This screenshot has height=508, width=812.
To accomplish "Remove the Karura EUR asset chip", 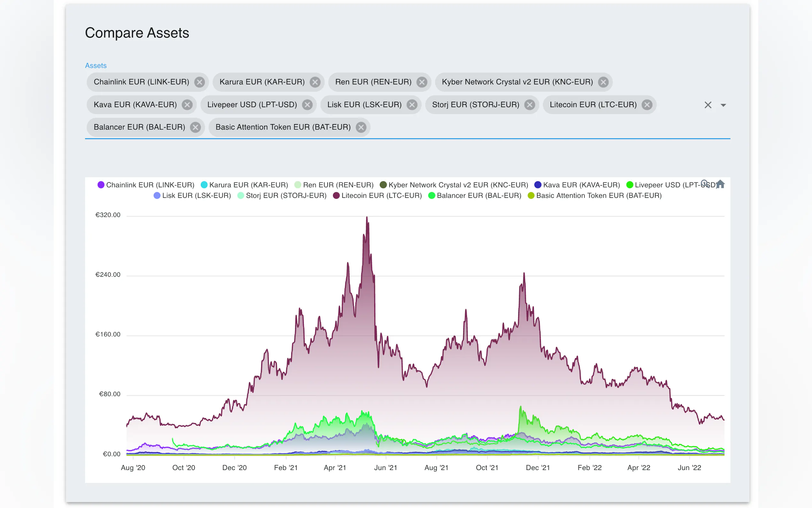I will pos(315,82).
